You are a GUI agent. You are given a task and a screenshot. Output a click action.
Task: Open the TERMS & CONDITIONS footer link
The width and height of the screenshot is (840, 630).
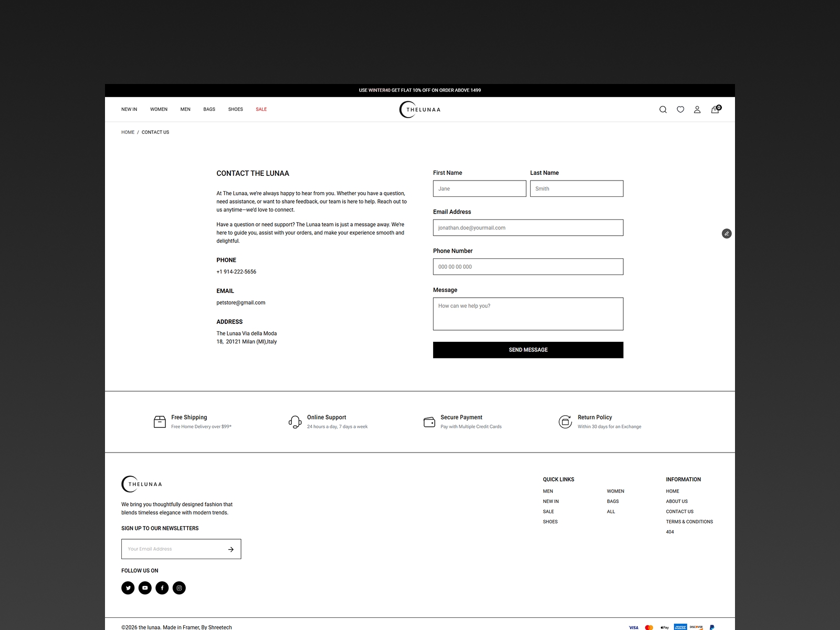(689, 521)
